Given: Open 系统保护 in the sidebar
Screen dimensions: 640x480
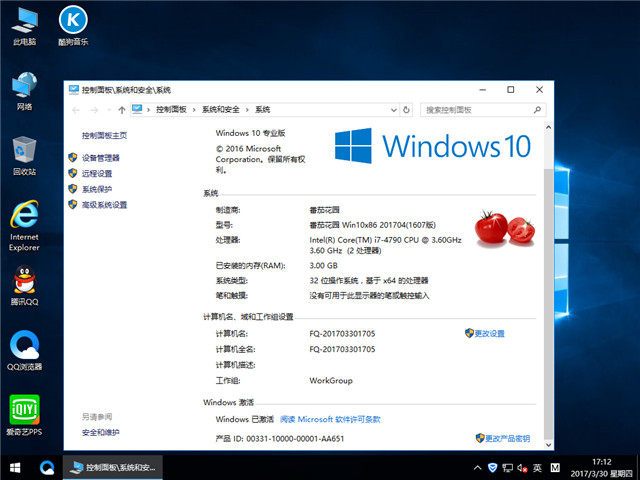Looking at the screenshot, I should tap(97, 189).
